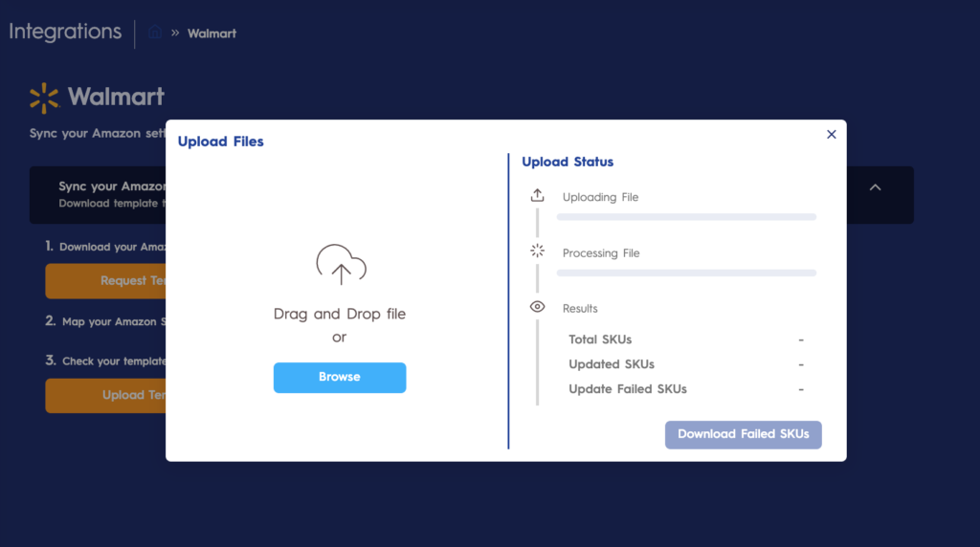The height and width of the screenshot is (547, 980).
Task: Click the Updated SKUs label
Action: pos(612,364)
